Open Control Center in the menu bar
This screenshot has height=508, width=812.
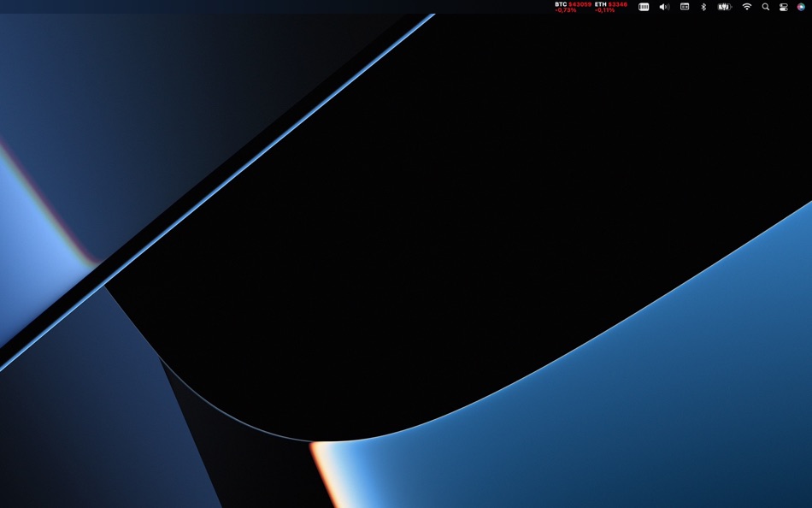pyautogui.click(x=783, y=7)
